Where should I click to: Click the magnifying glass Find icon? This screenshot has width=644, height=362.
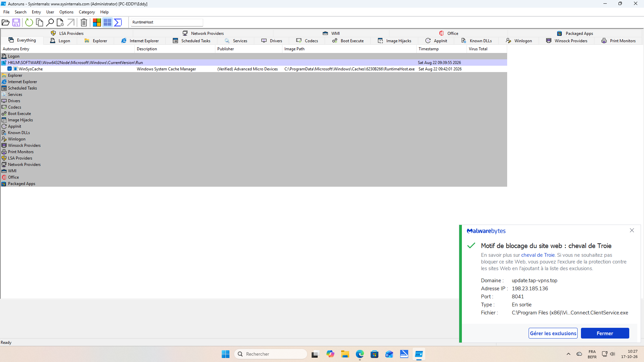(50, 22)
